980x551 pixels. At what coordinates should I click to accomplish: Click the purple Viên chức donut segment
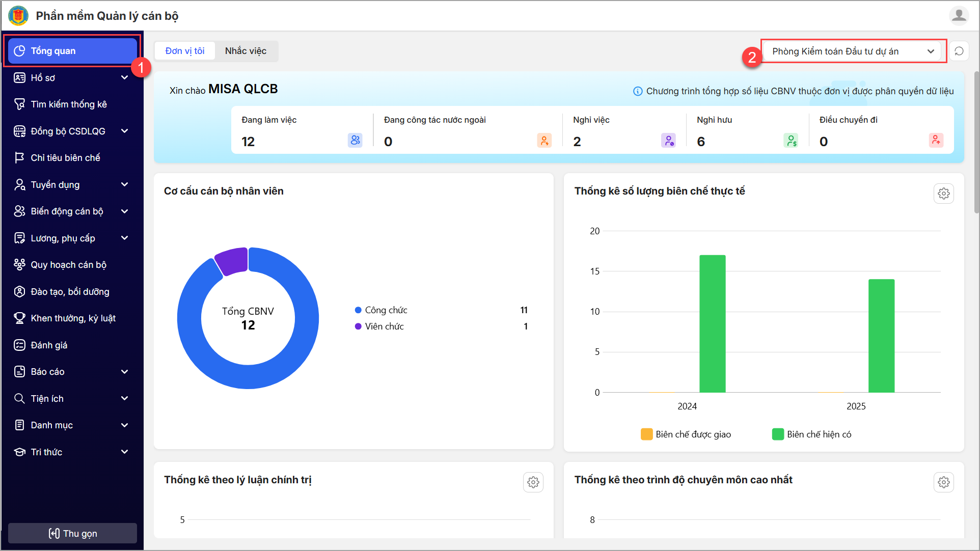(x=232, y=260)
